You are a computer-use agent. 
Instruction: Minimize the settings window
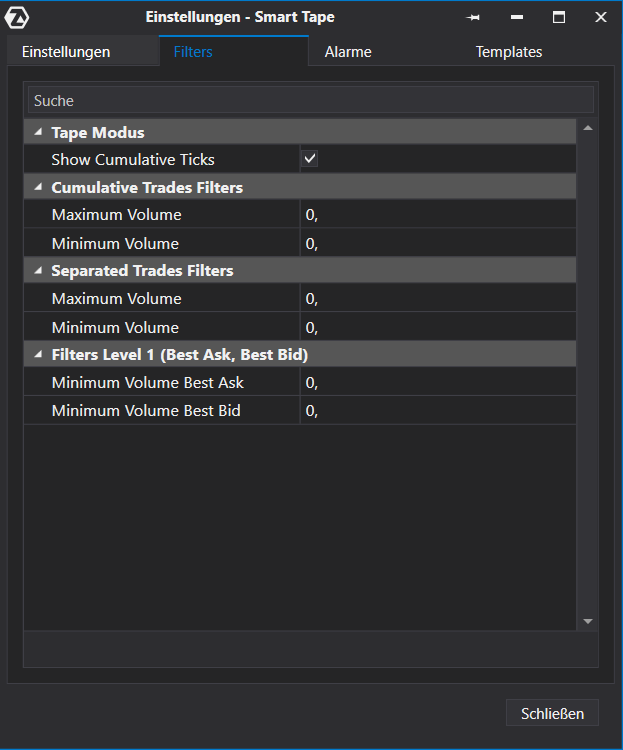click(x=517, y=18)
